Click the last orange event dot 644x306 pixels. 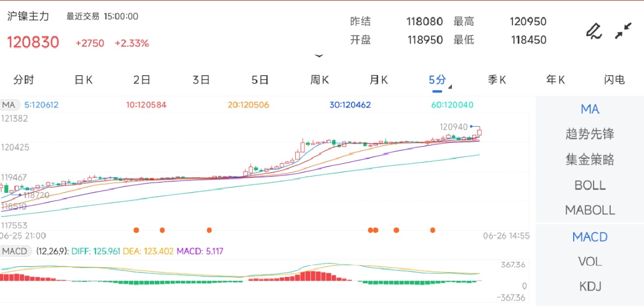pos(433,230)
